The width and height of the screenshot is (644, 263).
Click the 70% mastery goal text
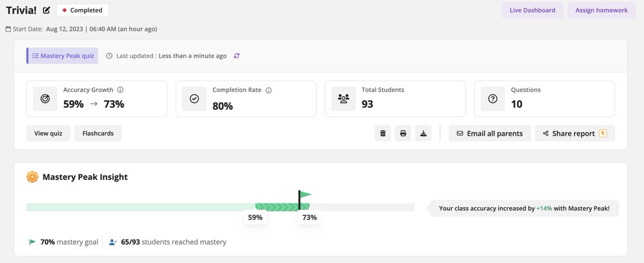(x=69, y=242)
